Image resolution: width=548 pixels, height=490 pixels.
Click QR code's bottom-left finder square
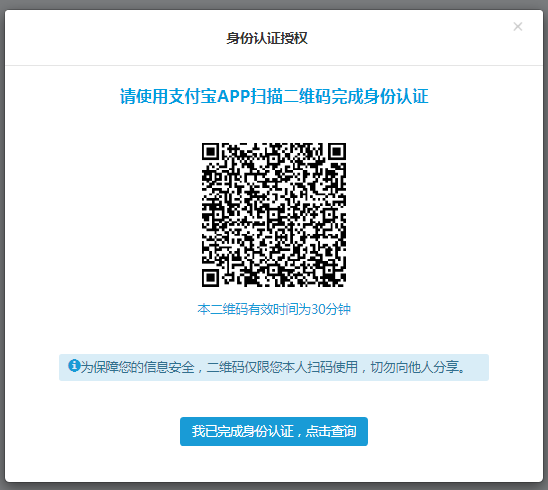click(x=210, y=278)
